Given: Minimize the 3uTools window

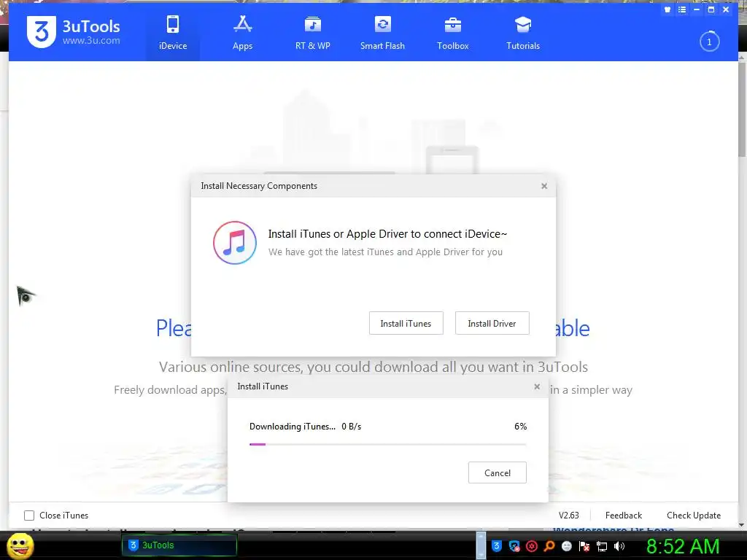Looking at the screenshot, I should (x=697, y=9).
